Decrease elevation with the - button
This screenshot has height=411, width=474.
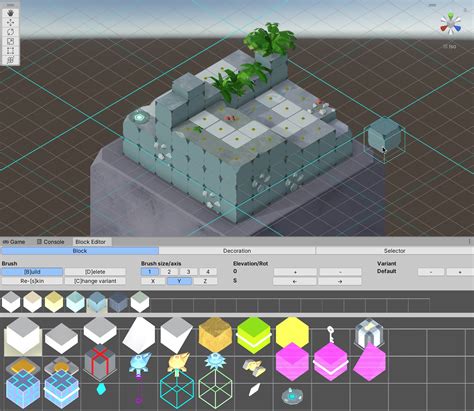pyautogui.click(x=340, y=272)
